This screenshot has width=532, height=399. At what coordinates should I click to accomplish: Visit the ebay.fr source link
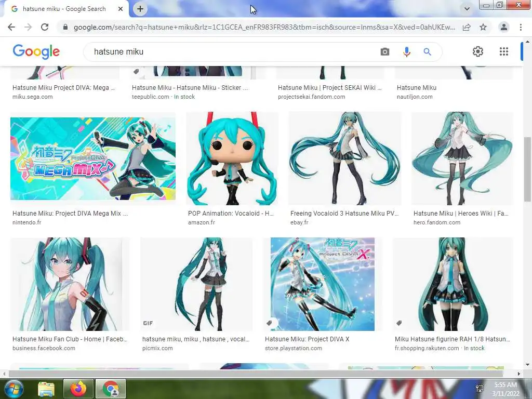(x=299, y=222)
